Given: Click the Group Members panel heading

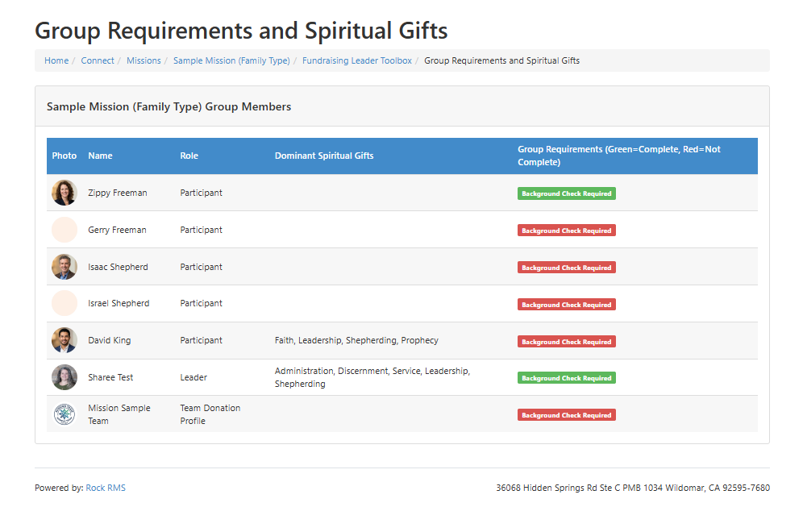Looking at the screenshot, I should (169, 106).
